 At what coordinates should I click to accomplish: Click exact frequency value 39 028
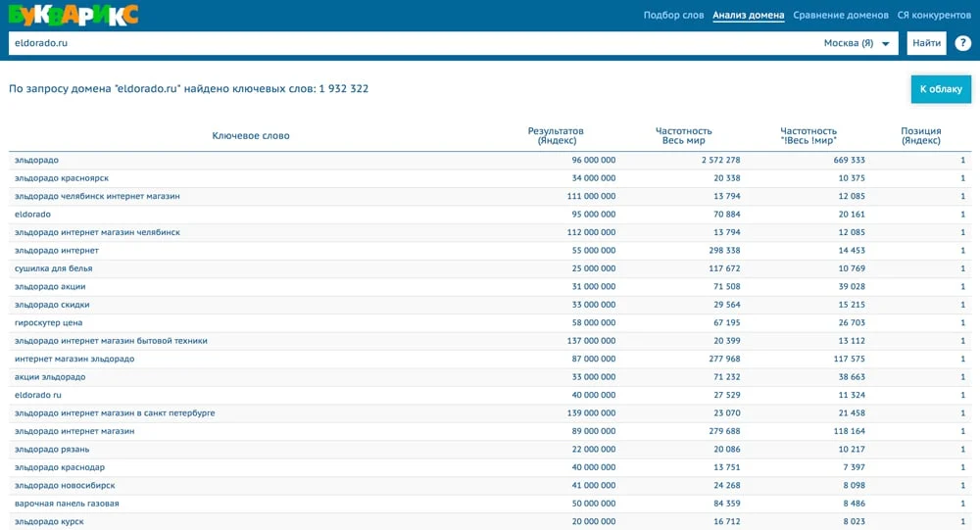pos(852,287)
